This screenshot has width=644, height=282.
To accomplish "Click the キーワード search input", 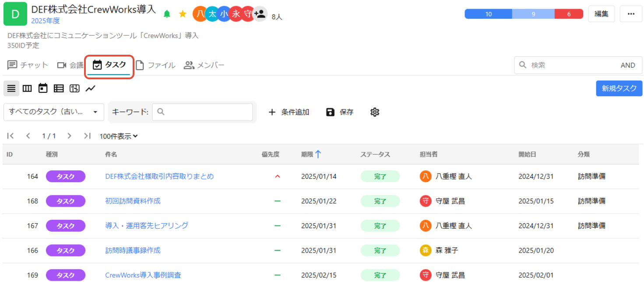I will (x=202, y=112).
